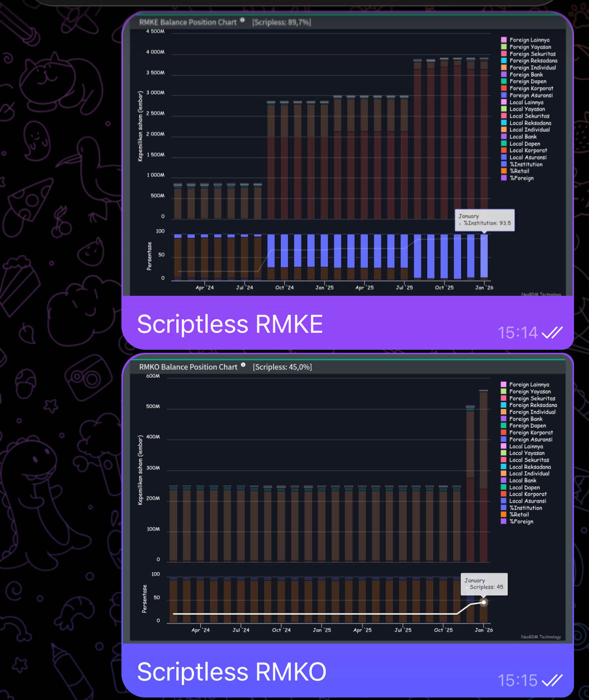Click the info icon beside RMKE chart title

click(x=242, y=20)
